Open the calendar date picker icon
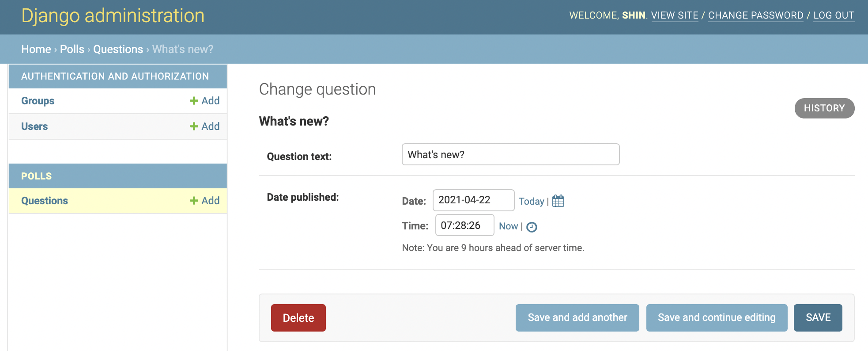This screenshot has height=351, width=868. pyautogui.click(x=558, y=201)
